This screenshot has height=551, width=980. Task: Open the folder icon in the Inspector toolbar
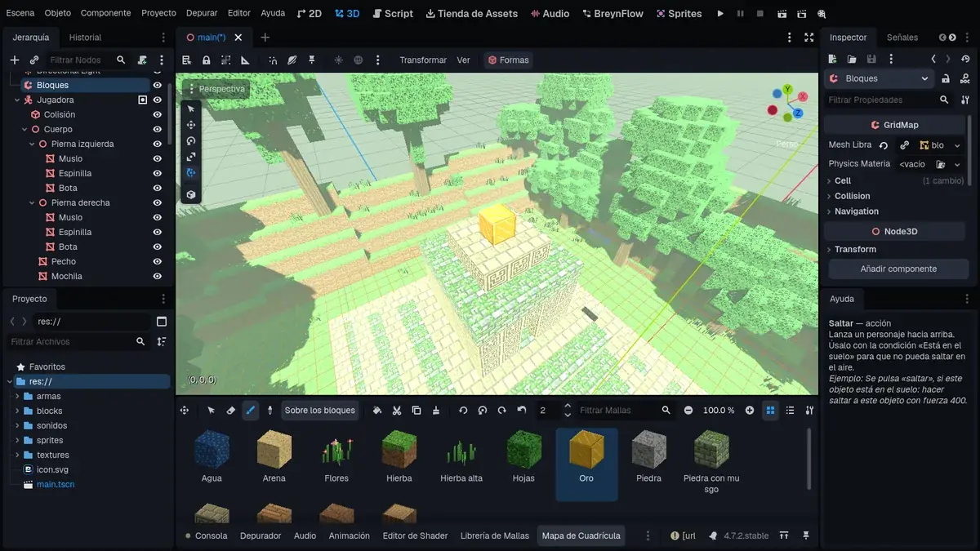click(852, 59)
